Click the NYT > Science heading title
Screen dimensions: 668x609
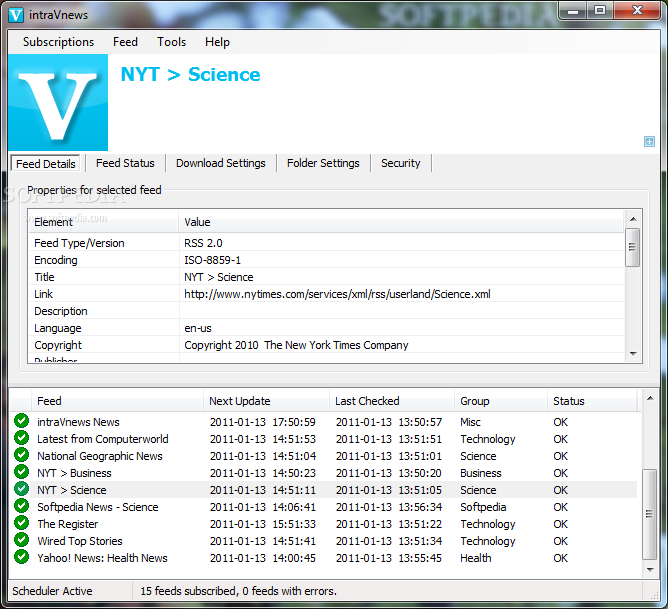[x=190, y=74]
